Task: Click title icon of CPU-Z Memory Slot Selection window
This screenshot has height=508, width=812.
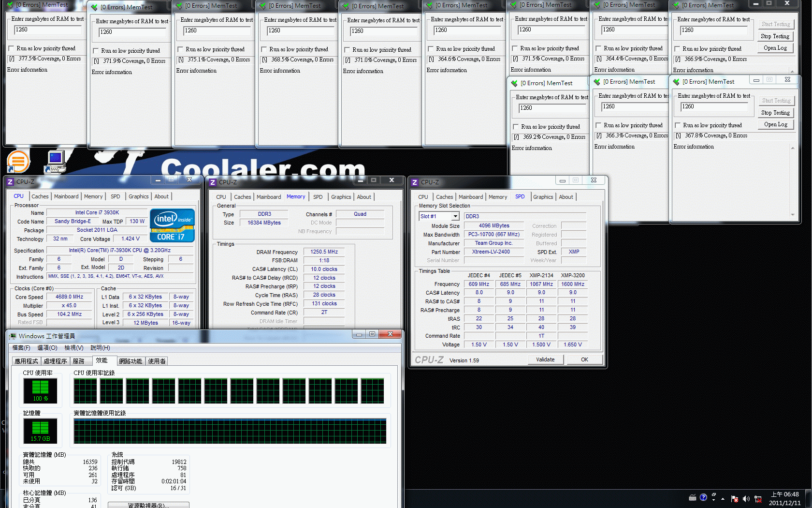Action: (x=415, y=182)
